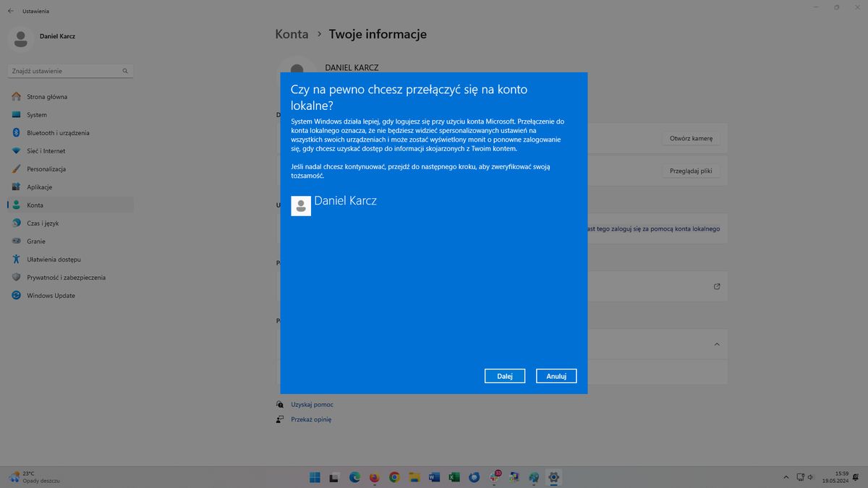This screenshot has width=868, height=488.
Task: Select Ułatwienia dostępu in the sidebar
Action: pyautogui.click(x=56, y=259)
